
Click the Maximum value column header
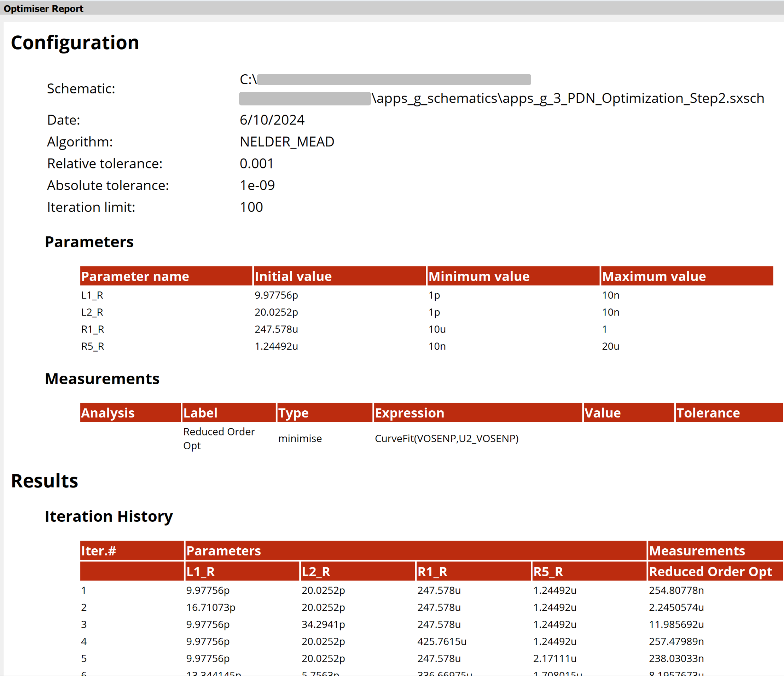tap(654, 276)
